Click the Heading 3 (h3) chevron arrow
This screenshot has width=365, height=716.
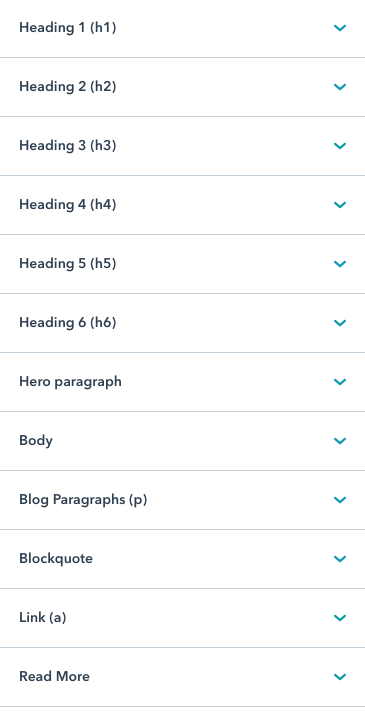coord(340,146)
